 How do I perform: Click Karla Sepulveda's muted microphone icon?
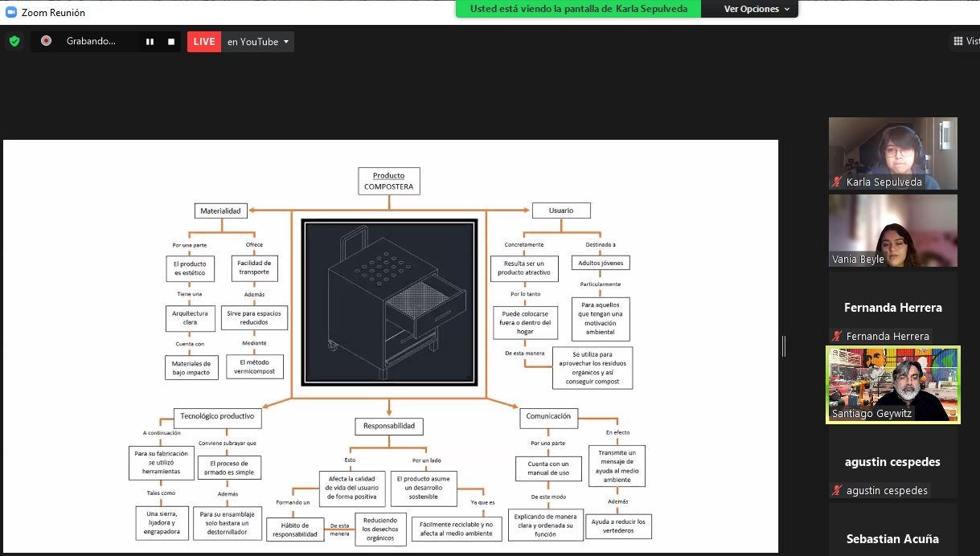838,182
